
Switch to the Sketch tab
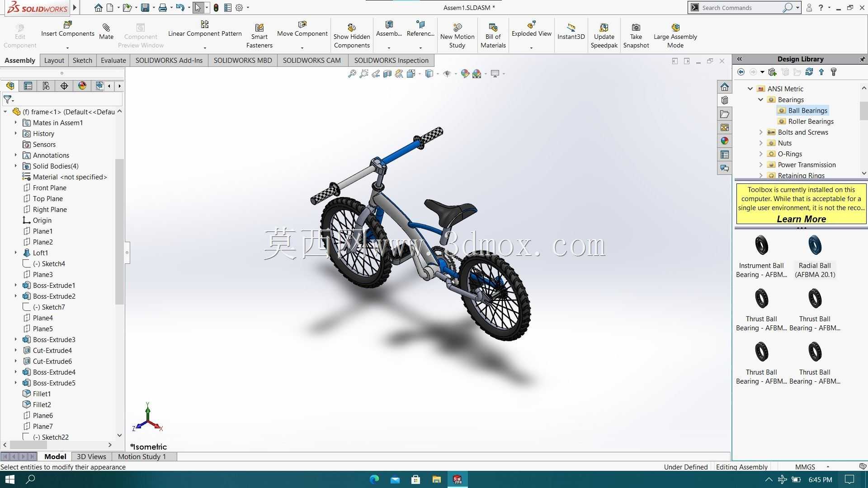click(x=82, y=61)
